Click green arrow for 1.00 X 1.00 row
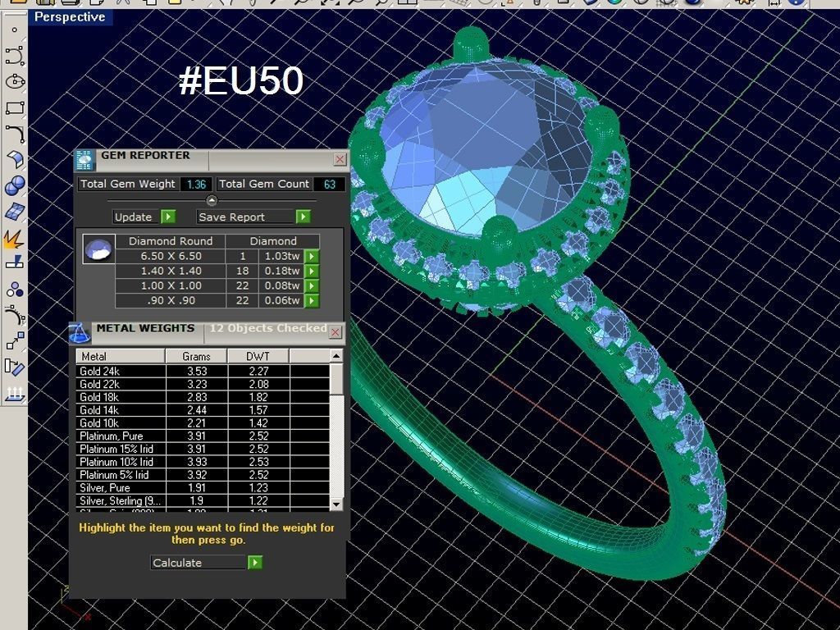Image resolution: width=840 pixels, height=630 pixels. click(312, 285)
